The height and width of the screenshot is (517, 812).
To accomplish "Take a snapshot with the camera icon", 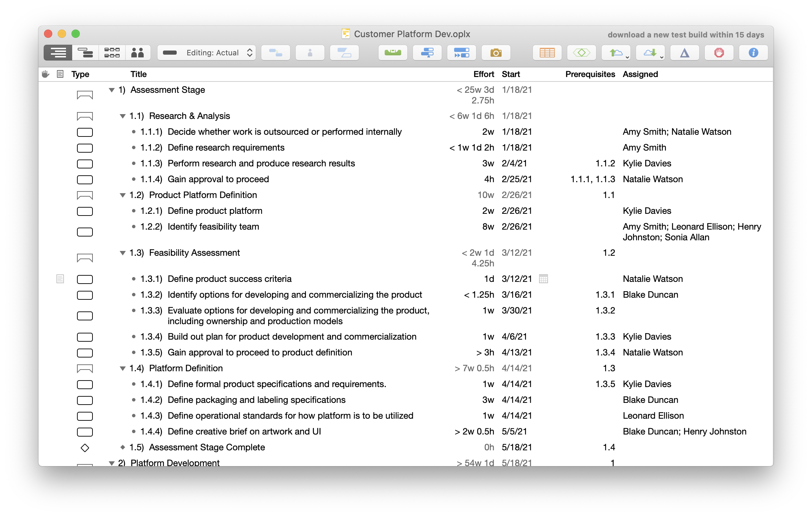I will click(496, 53).
